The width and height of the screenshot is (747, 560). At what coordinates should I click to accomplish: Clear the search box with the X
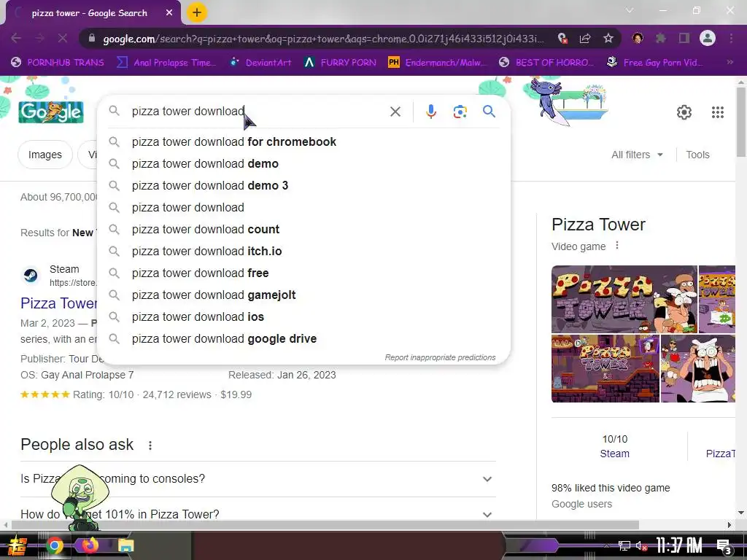click(x=395, y=112)
